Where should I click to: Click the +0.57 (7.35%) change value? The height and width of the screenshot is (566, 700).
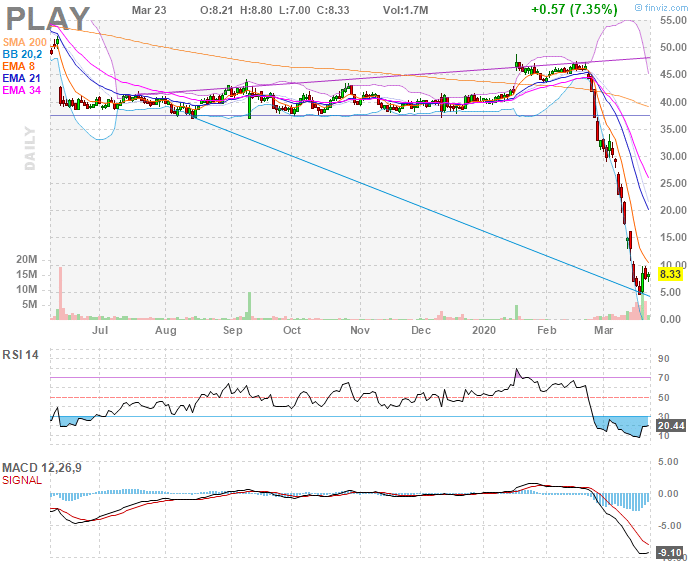574,9
